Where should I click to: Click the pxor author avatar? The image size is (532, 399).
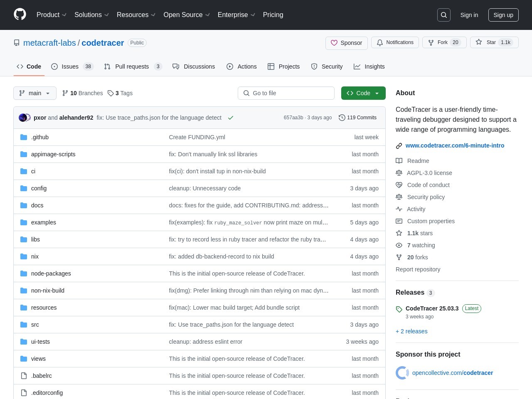tap(22, 118)
